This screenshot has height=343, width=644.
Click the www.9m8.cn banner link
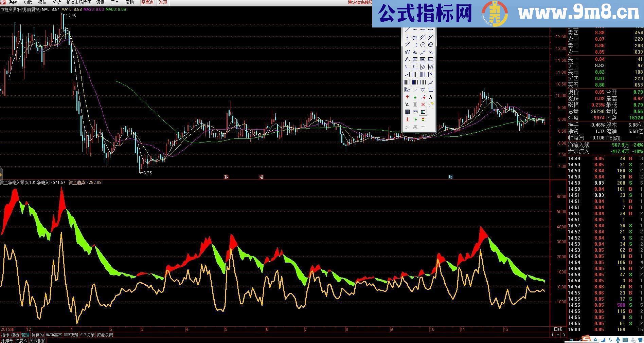coord(577,12)
